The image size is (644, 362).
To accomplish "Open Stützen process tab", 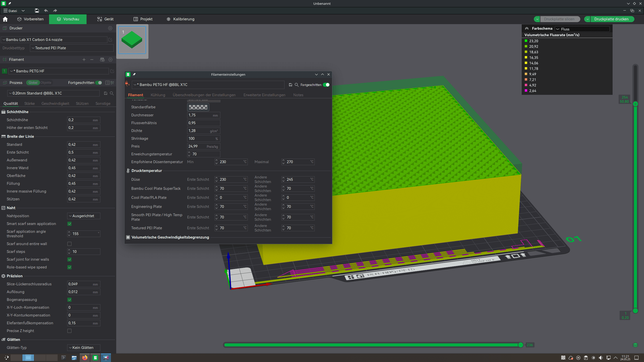I will coord(82,104).
